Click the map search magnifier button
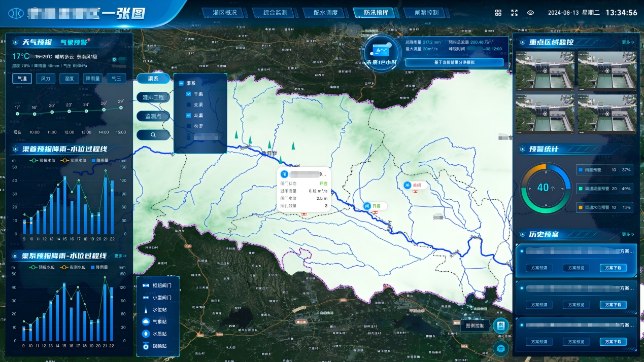This screenshot has width=644, height=362. (153, 135)
